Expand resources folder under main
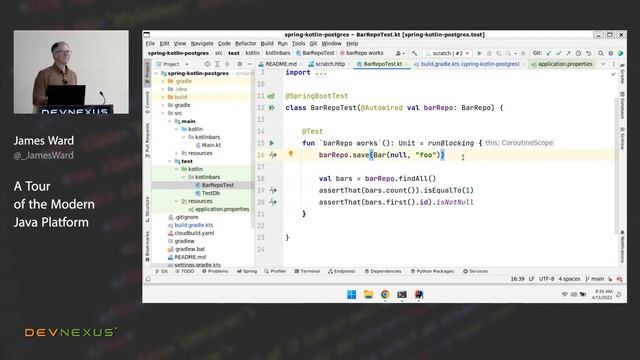Image resolution: width=640 pixels, height=360 pixels. (x=176, y=153)
